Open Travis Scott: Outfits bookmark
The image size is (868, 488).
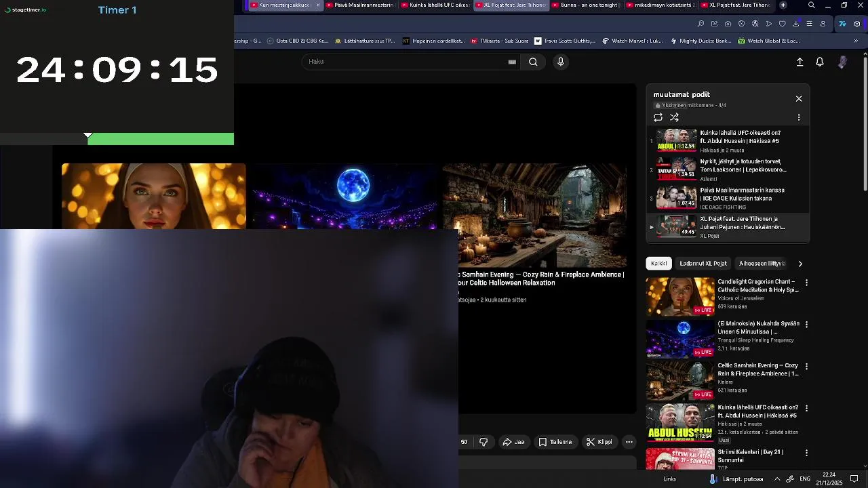pos(565,41)
